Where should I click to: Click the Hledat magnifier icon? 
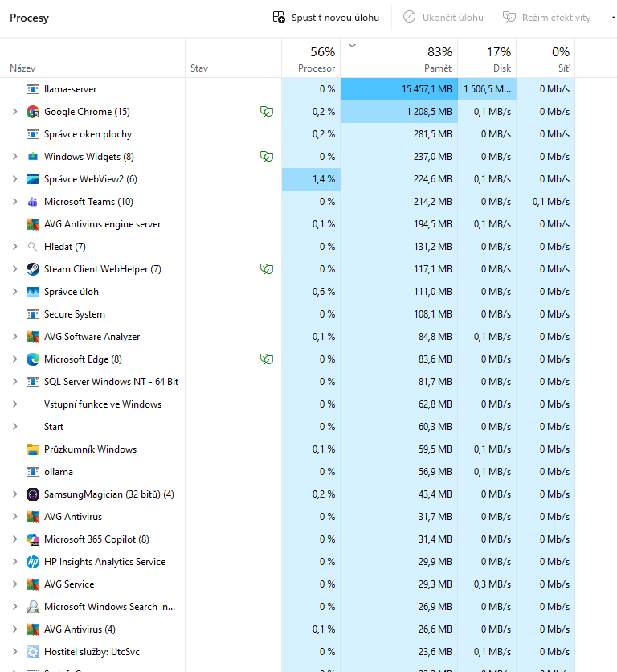pos(32,247)
